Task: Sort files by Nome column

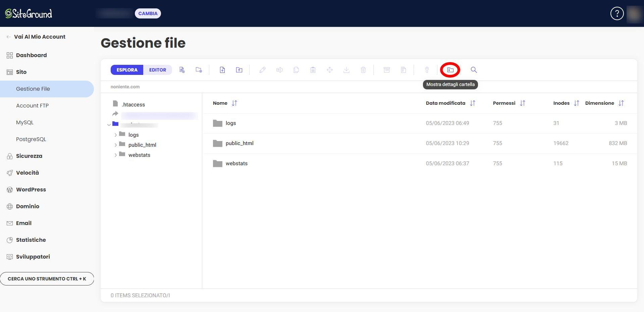Action: coord(234,103)
